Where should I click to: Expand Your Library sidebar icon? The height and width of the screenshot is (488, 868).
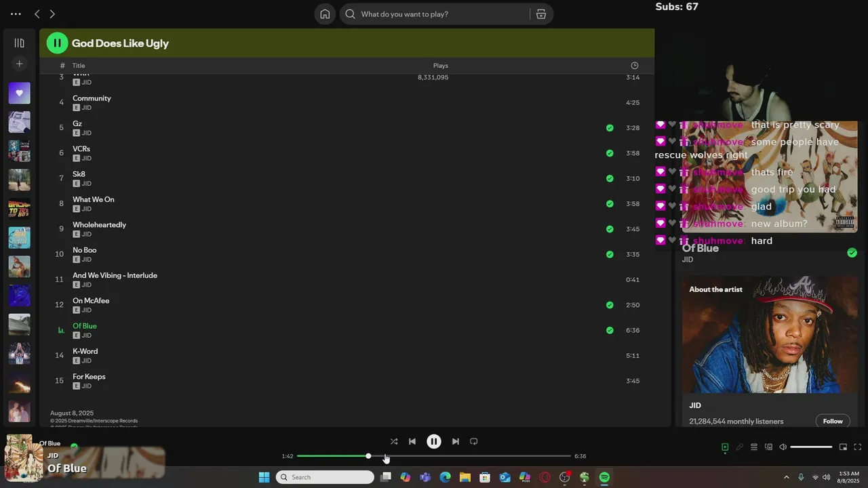[x=19, y=43]
